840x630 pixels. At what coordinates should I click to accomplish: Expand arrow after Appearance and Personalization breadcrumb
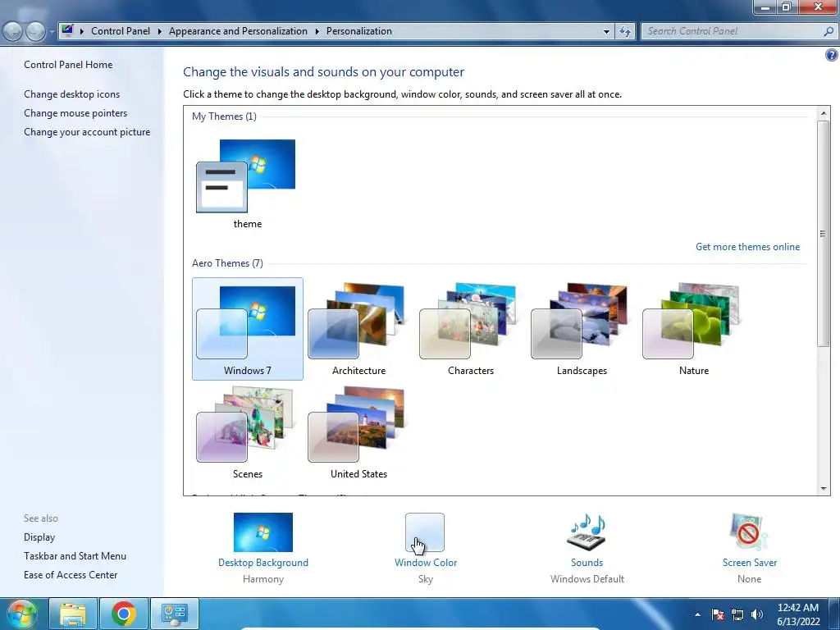317,31
